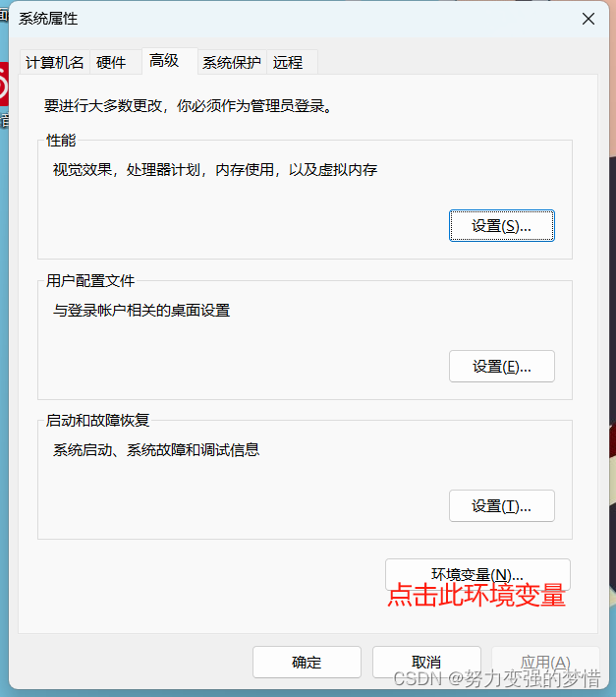Screen dimensions: 616x697
Task: Click the 视觉效果，处理器计划 description text
Action: (215, 169)
